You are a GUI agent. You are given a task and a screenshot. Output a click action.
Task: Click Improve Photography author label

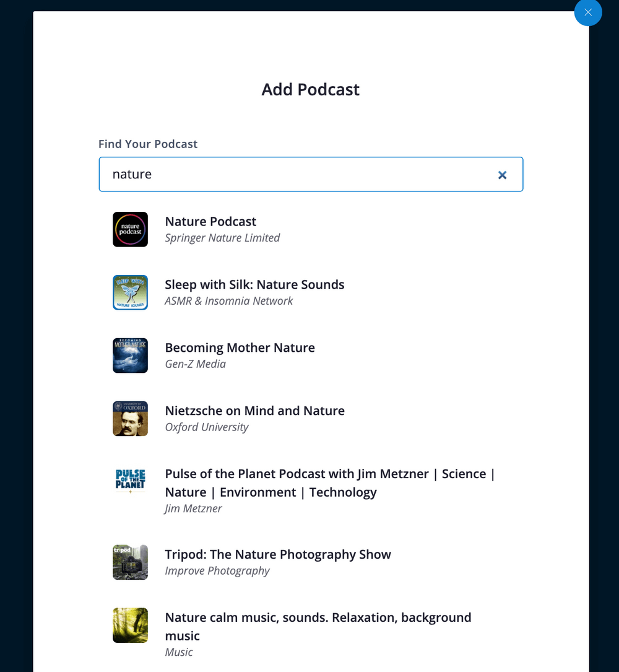pyautogui.click(x=217, y=571)
